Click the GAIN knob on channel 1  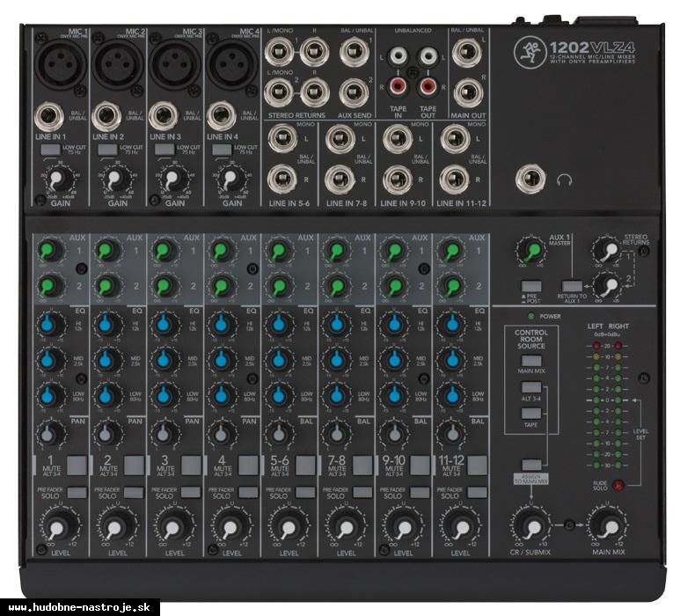pyautogui.click(x=58, y=179)
